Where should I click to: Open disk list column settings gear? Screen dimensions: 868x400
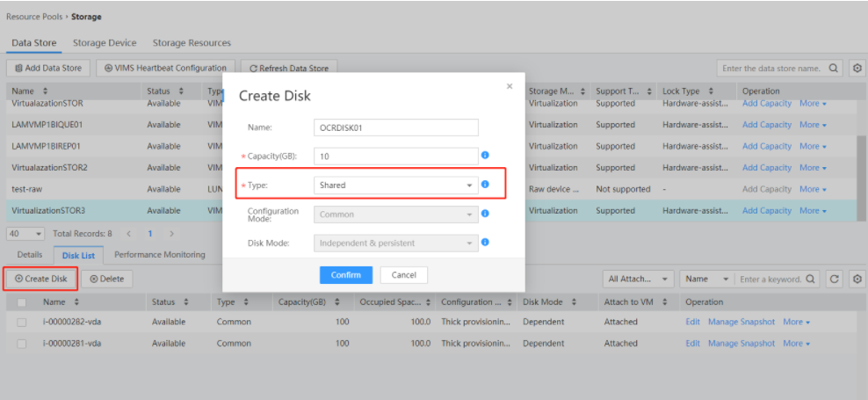click(x=857, y=279)
